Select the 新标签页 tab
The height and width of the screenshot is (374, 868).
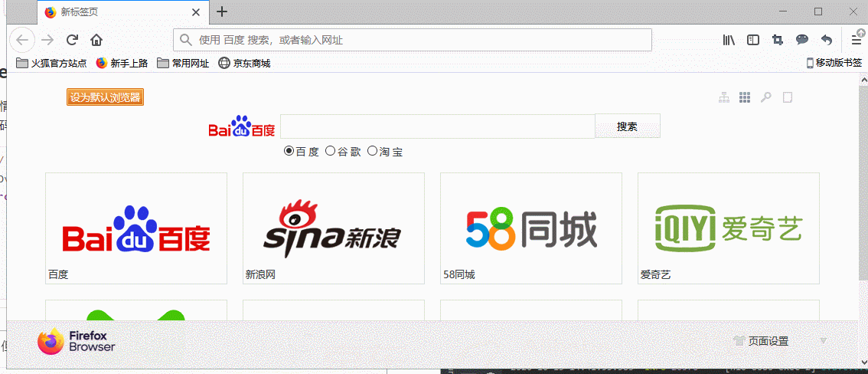(x=123, y=12)
